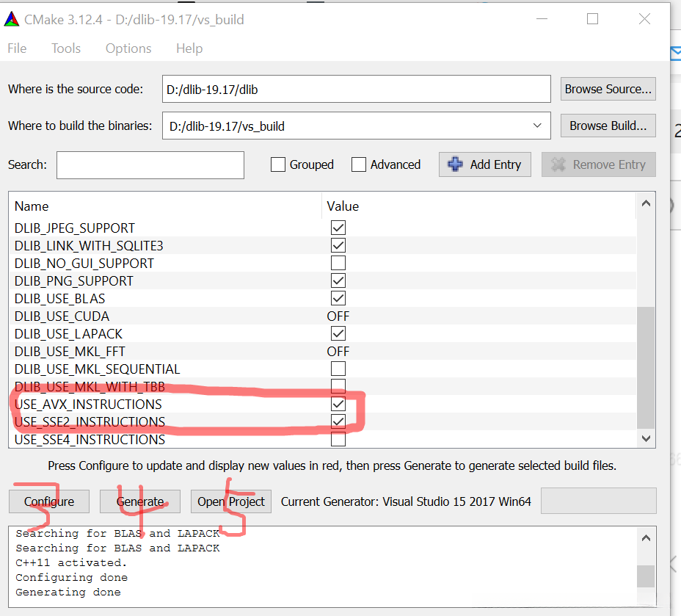Select the DLIB_JPEG_SUPPORT row name

tap(74, 228)
